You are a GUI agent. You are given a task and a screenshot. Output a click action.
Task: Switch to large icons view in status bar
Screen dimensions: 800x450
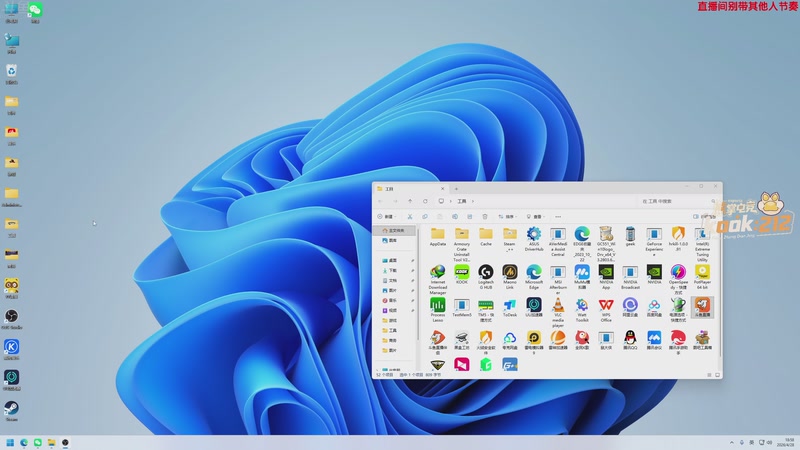pos(717,375)
